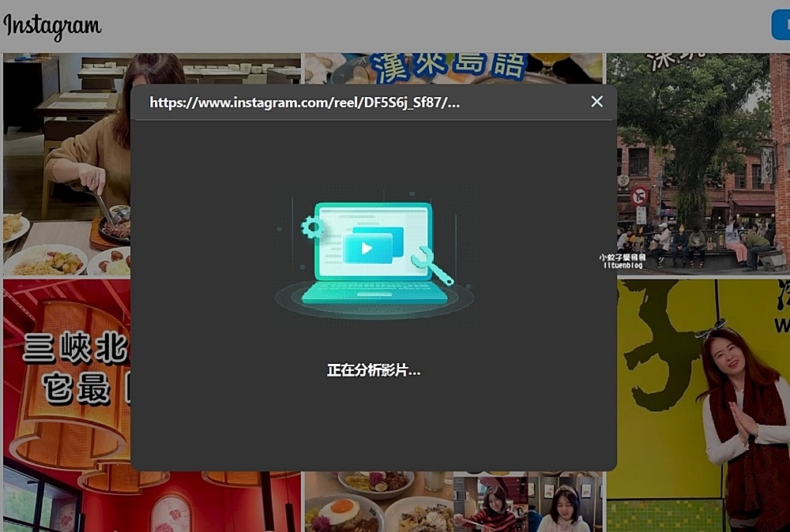
Task: Click the Instagram logo
Action: [52, 27]
